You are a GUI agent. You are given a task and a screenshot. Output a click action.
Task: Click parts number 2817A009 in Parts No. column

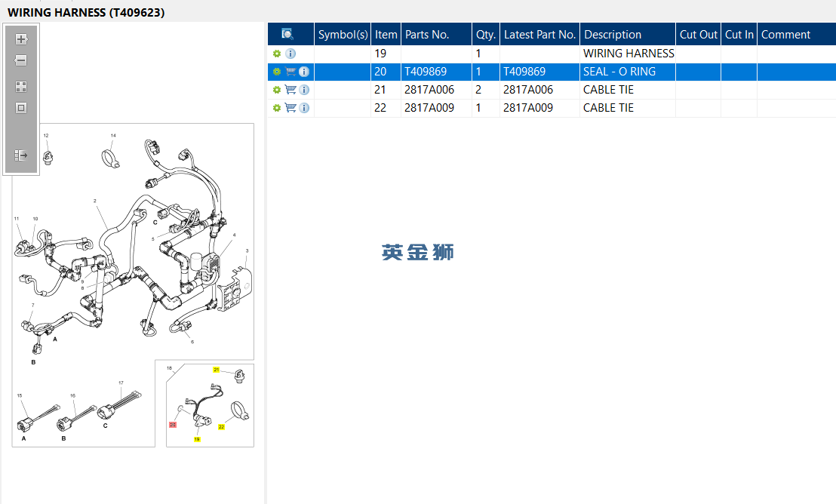click(429, 108)
